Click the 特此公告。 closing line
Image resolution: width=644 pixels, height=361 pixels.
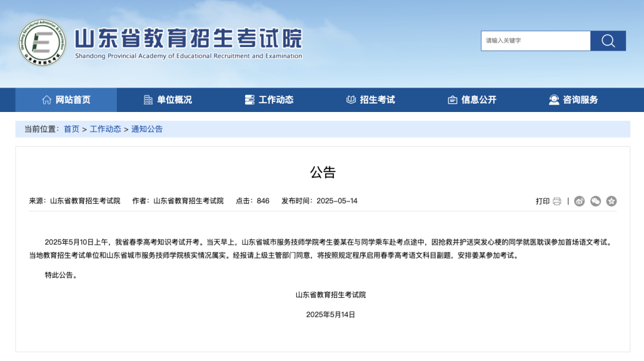(61, 275)
